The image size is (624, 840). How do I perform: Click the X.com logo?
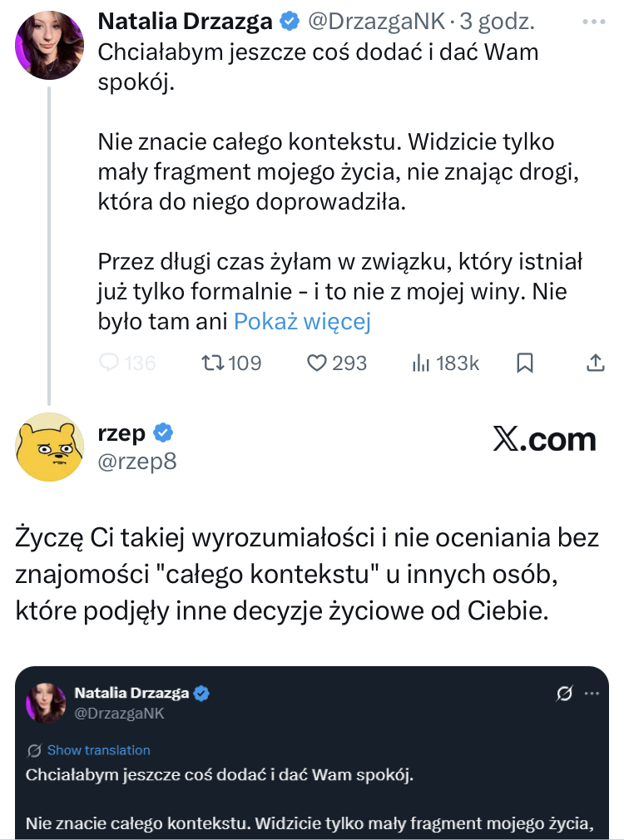click(544, 439)
